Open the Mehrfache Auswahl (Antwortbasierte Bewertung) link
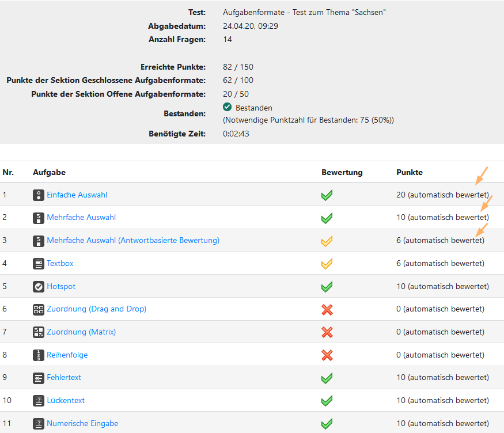Viewport: 504px width, 433px height. tap(133, 241)
